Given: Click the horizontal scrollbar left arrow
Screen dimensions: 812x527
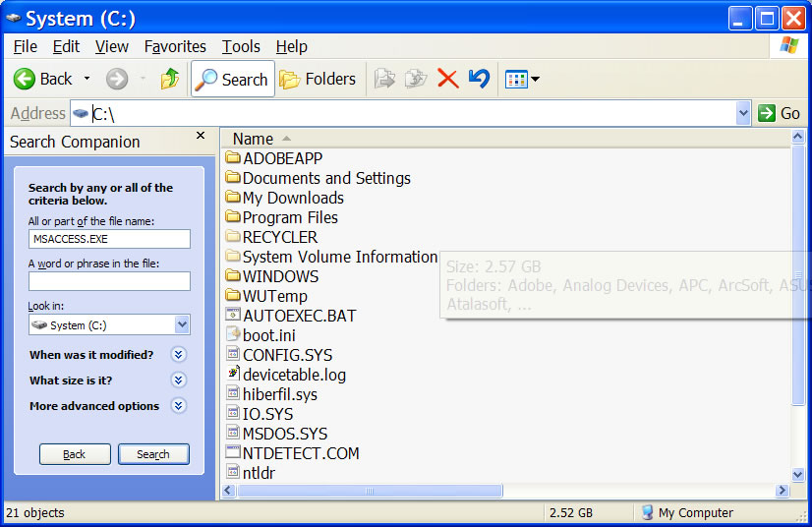Looking at the screenshot, I should tap(228, 491).
